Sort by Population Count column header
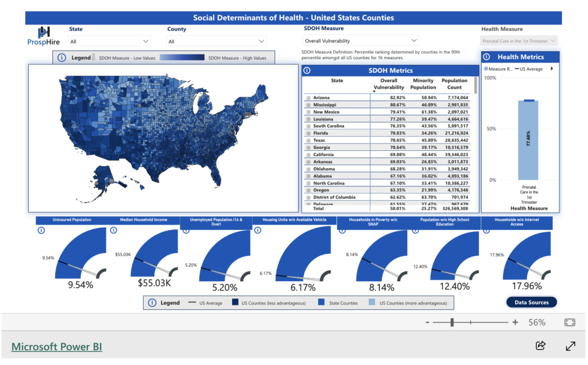The width and height of the screenshot is (588, 365). [454, 84]
